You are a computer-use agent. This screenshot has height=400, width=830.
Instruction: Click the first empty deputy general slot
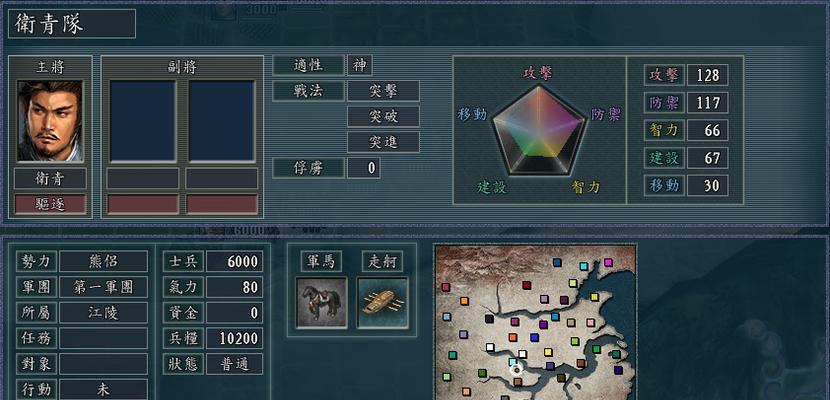(x=143, y=121)
